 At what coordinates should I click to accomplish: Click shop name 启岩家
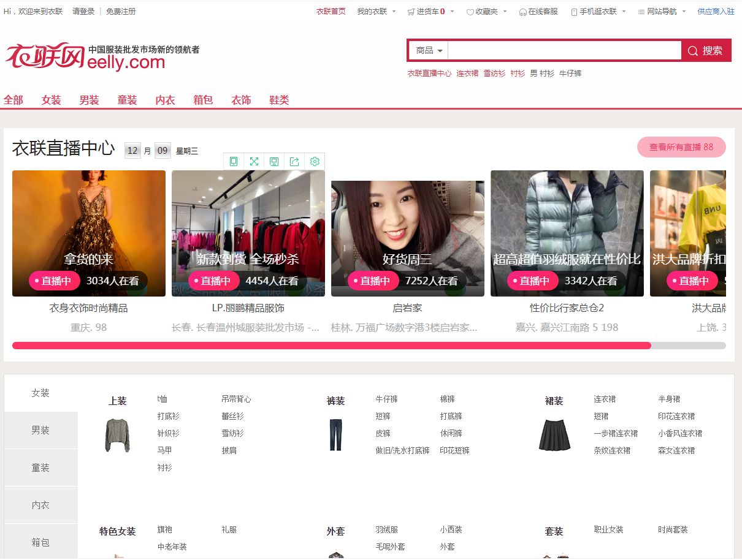(408, 308)
